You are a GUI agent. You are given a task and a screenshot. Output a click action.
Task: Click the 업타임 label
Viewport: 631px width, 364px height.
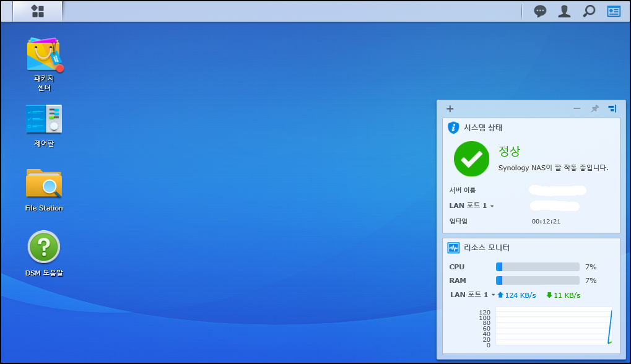point(458,221)
